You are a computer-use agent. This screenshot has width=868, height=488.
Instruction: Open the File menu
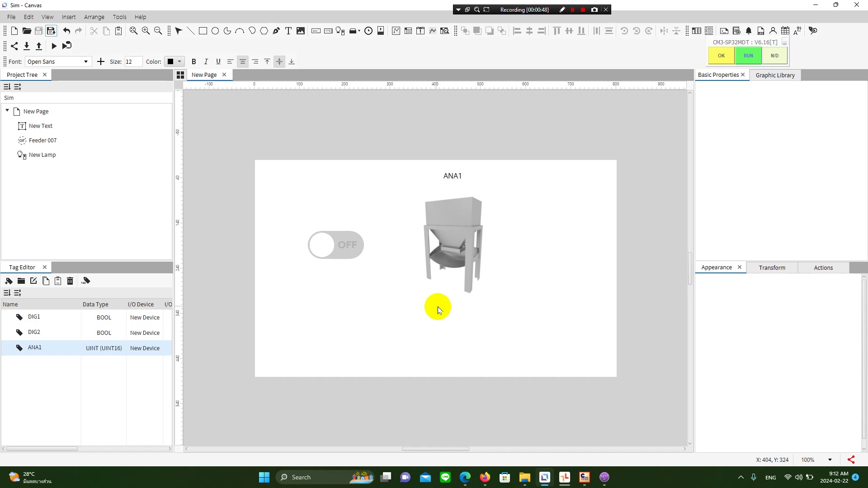point(11,17)
